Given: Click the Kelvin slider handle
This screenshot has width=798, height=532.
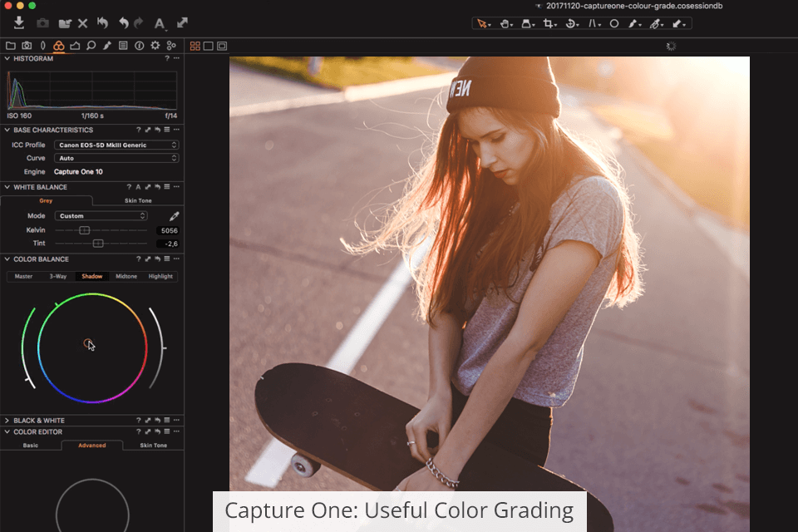Looking at the screenshot, I should tap(84, 230).
